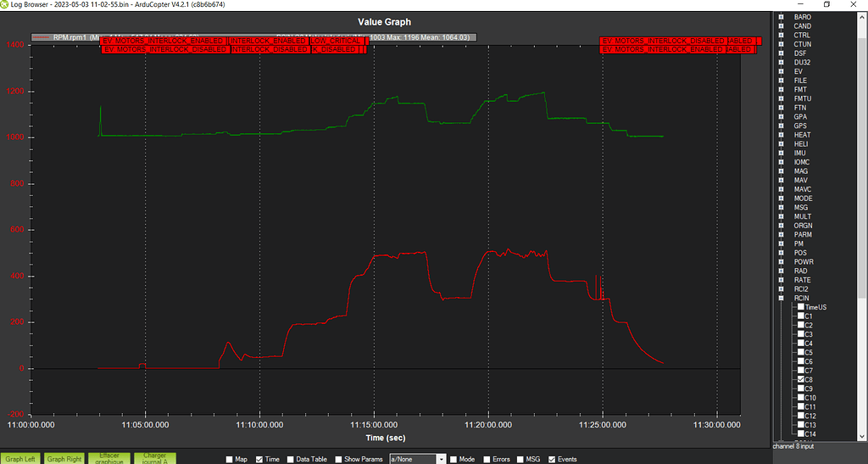The image size is (868, 464).
Task: Select the PARM tree item
Action: tap(802, 234)
